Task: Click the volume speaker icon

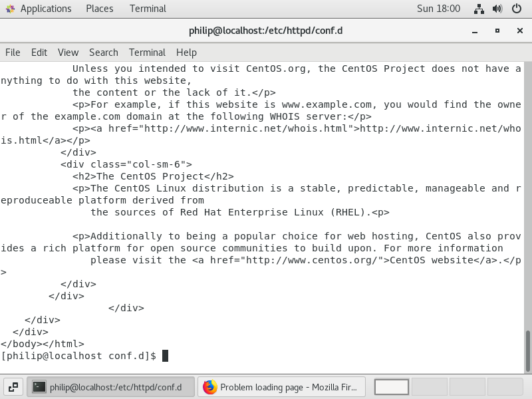Action: (x=497, y=9)
